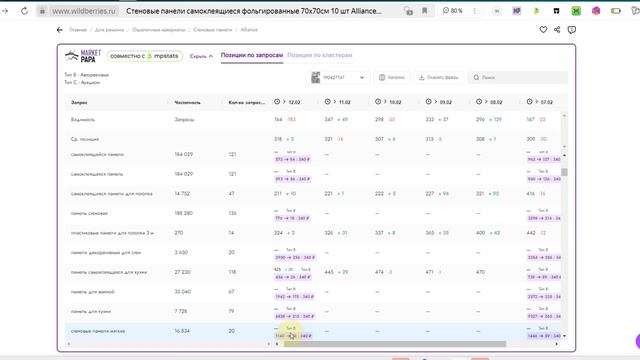Switch to Позиции по запросам tab
640x360 pixels.
pos(252,55)
